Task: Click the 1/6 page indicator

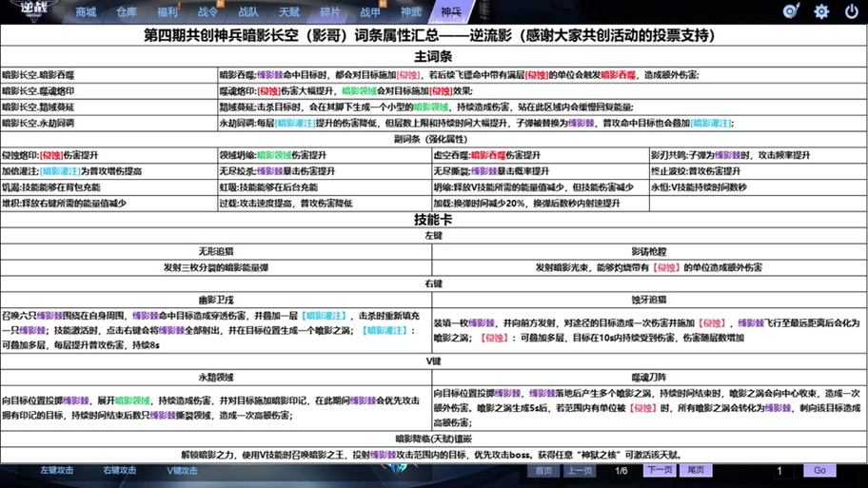Action: [621, 471]
